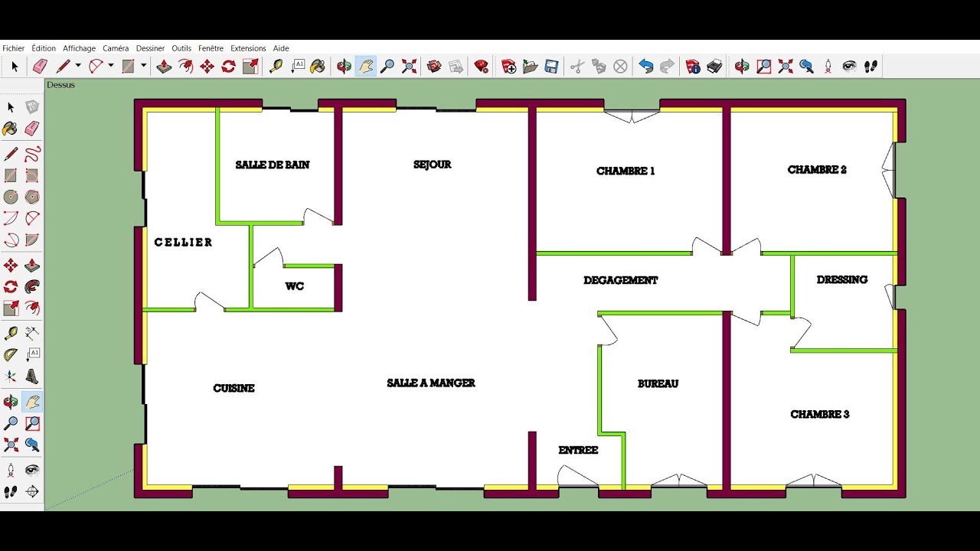
Task: Toggle the Look Around eye tool in top toolbar
Action: (849, 67)
